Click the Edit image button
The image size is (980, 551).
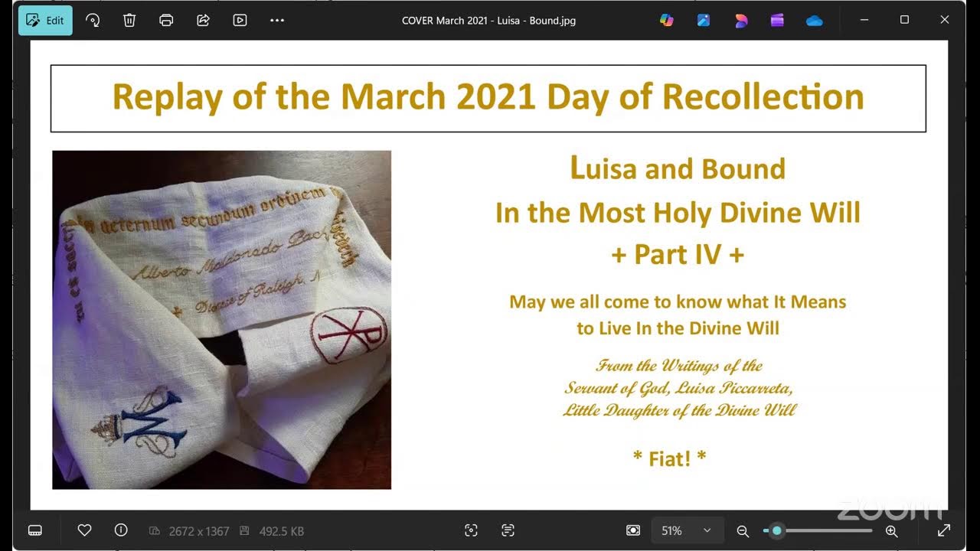(45, 21)
